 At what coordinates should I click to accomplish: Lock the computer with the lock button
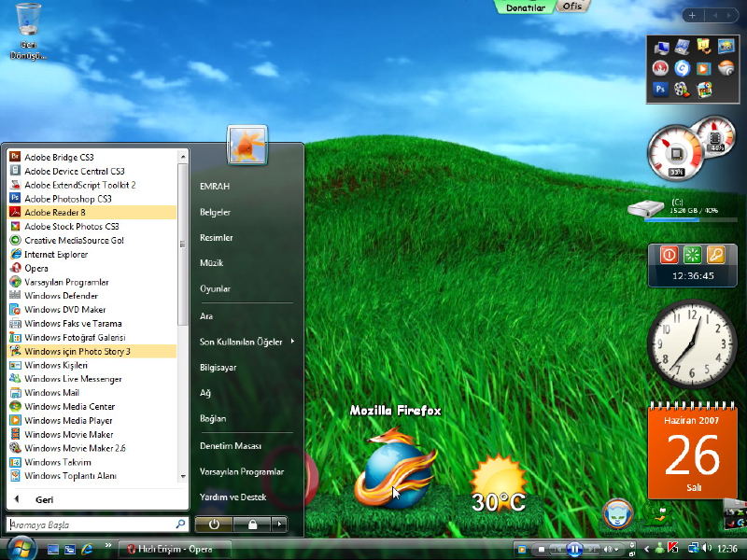tap(252, 525)
